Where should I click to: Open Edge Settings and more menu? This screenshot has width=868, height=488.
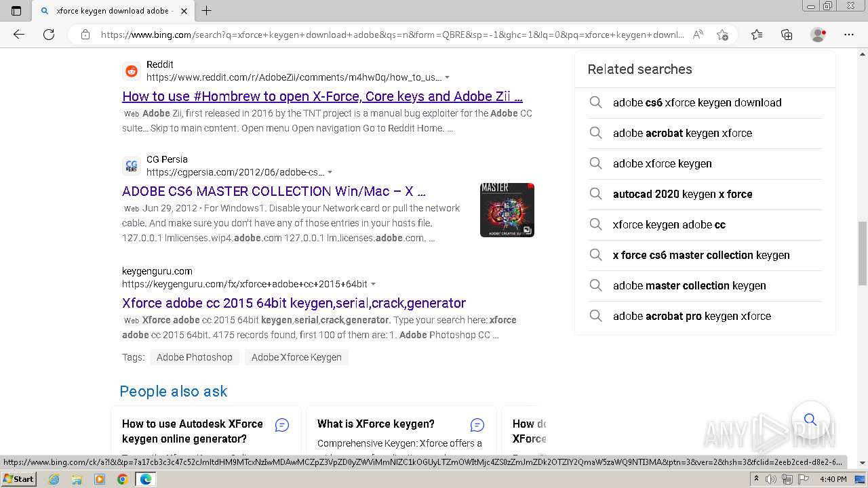point(849,35)
